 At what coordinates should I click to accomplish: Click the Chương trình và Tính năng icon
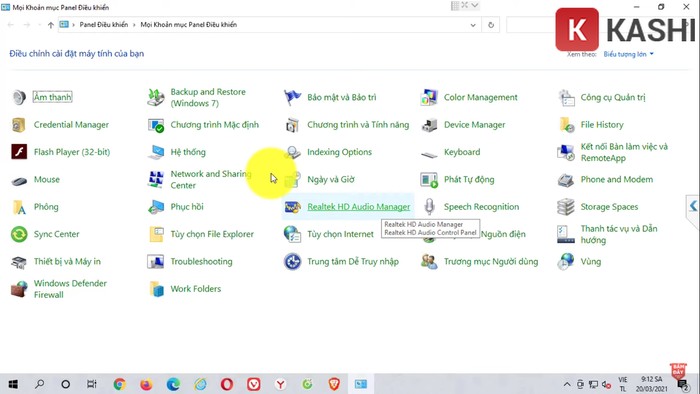[x=292, y=125]
